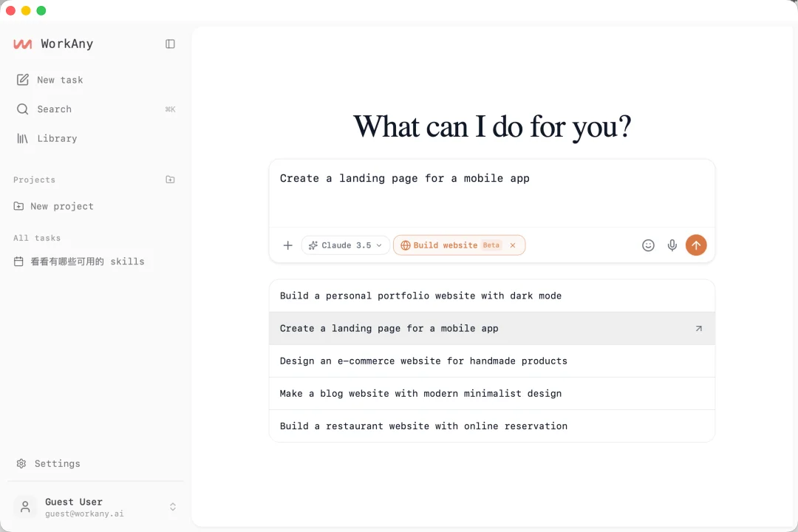The width and height of the screenshot is (798, 532).
Task: Click the arrow icon on highlighted suggestion
Action: click(x=698, y=329)
